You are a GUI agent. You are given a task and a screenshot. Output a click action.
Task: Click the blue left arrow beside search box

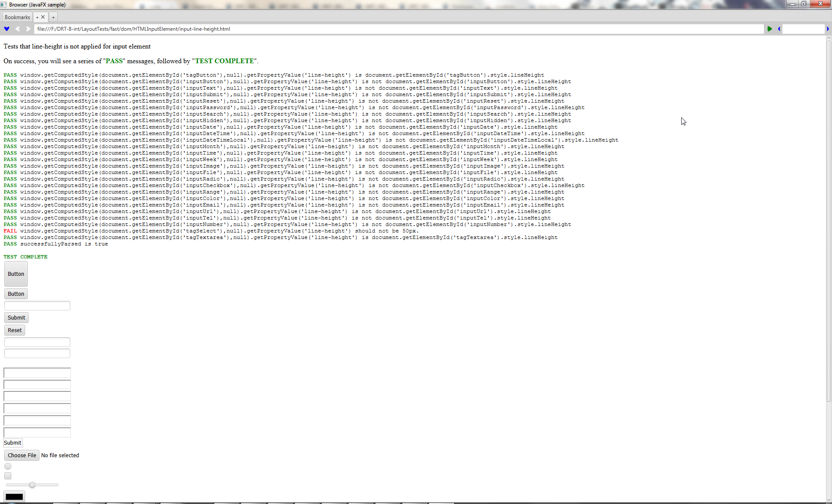[x=779, y=29]
